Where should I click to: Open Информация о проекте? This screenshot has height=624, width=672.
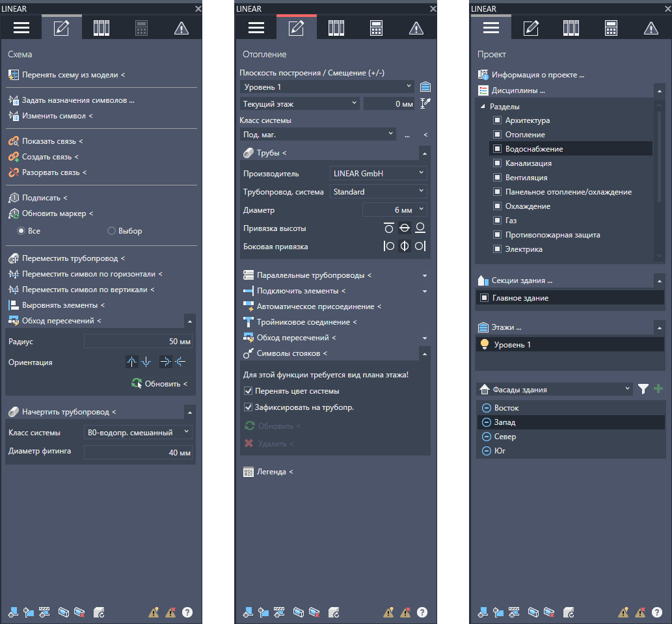pyautogui.click(x=537, y=75)
